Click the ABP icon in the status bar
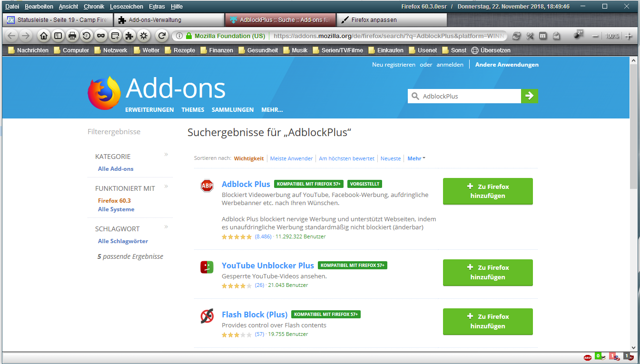This screenshot has width=640, height=364. 588,357
